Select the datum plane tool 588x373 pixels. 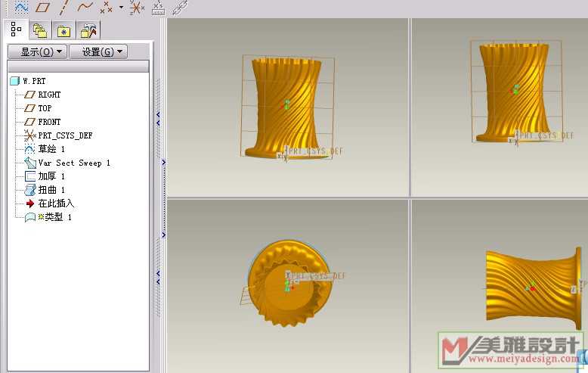[x=43, y=7]
